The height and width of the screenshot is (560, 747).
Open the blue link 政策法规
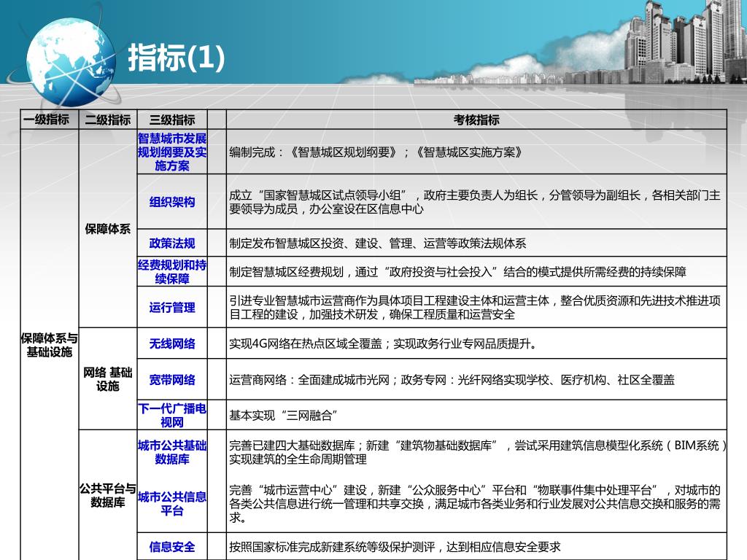tap(172, 244)
